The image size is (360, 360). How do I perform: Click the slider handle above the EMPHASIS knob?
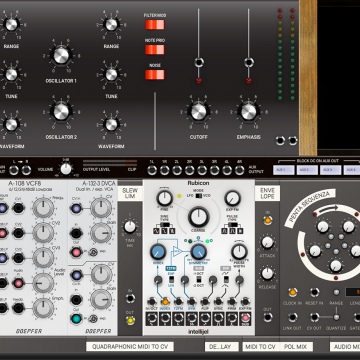point(248,62)
